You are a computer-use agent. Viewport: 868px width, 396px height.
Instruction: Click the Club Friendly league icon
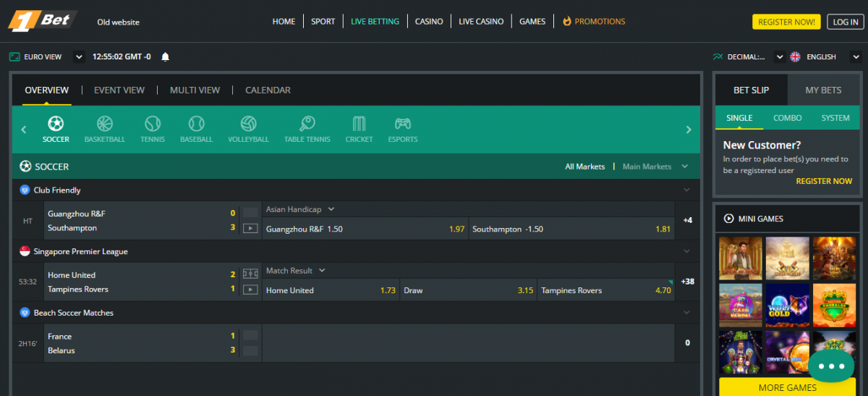pos(25,190)
